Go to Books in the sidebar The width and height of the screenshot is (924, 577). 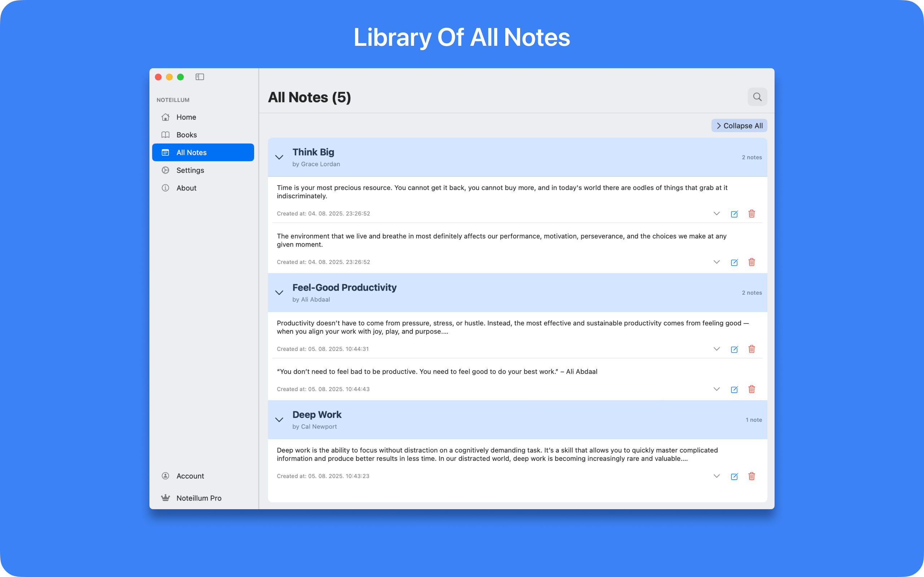point(186,135)
